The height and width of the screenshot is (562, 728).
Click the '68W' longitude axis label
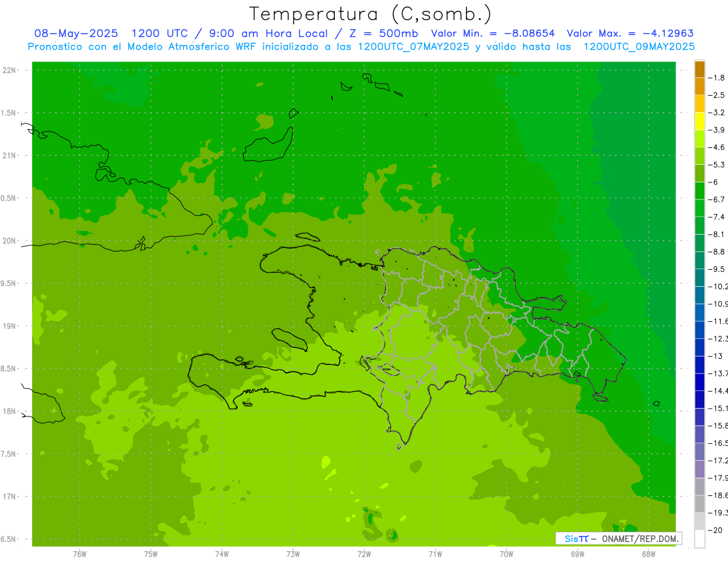[649, 554]
